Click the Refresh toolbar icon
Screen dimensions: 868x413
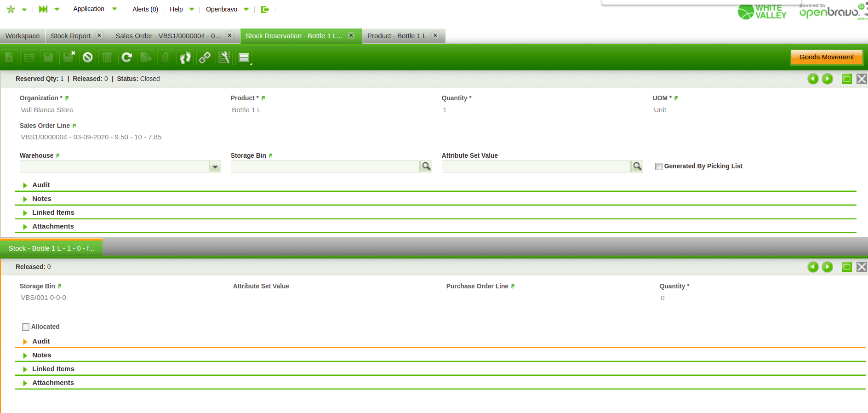(126, 57)
